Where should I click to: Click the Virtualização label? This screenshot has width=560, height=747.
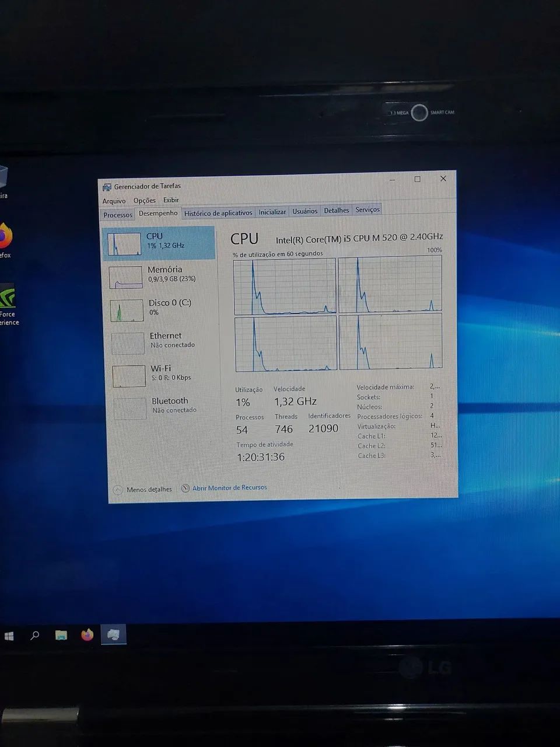376,427
